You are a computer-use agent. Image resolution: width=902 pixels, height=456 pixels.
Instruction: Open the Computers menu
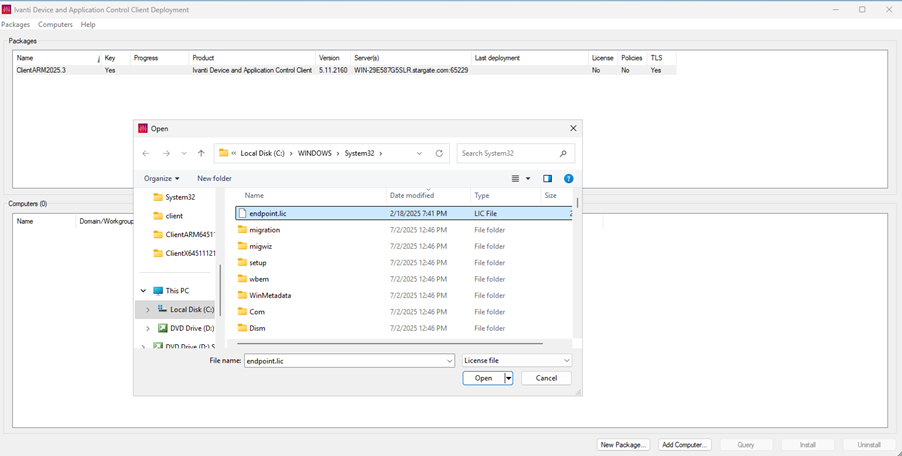pos(55,24)
